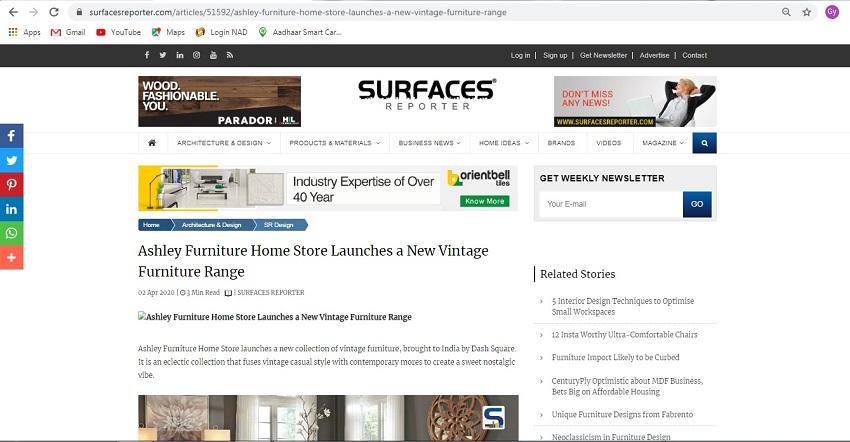Share article via WhatsApp sidebar button
Image resolution: width=850 pixels, height=442 pixels.
point(11,233)
